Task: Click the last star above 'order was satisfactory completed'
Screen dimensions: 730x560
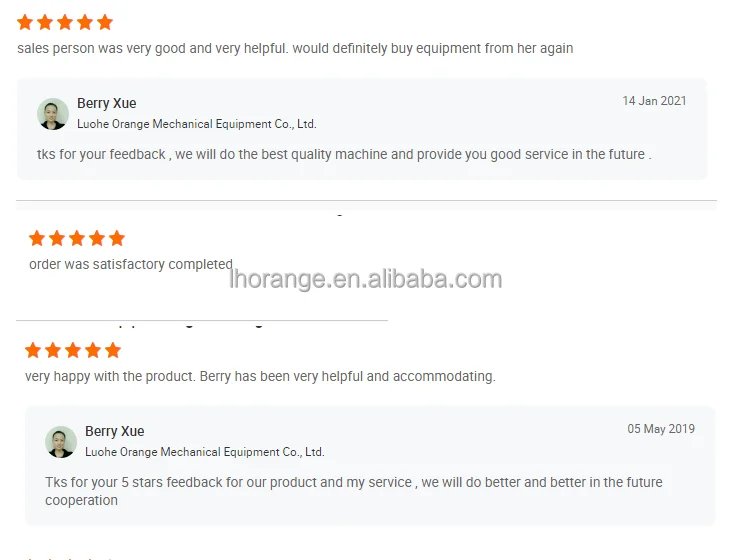Action: pos(117,238)
